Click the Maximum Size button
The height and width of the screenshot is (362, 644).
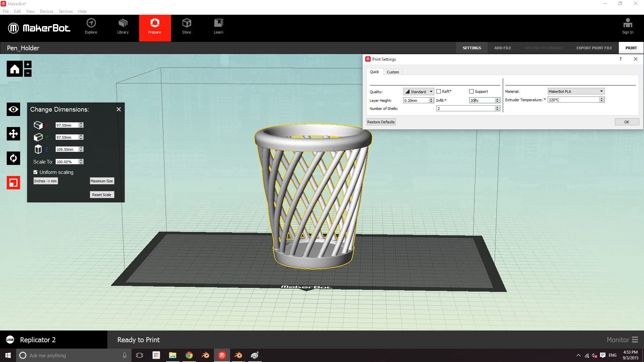point(102,181)
